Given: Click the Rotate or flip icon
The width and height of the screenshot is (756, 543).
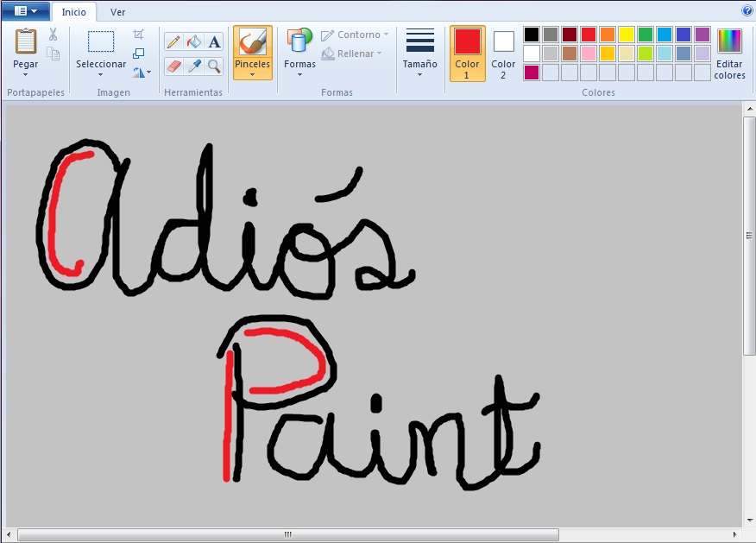Looking at the screenshot, I should pyautogui.click(x=138, y=73).
